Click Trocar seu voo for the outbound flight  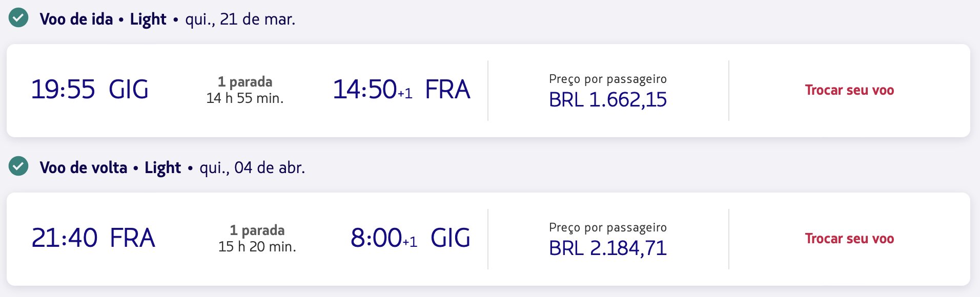(849, 90)
